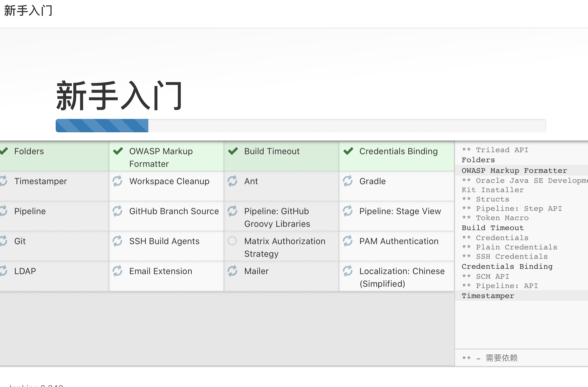This screenshot has width=588, height=387.
Task: Click the Credentials Binding log line
Action: (507, 266)
